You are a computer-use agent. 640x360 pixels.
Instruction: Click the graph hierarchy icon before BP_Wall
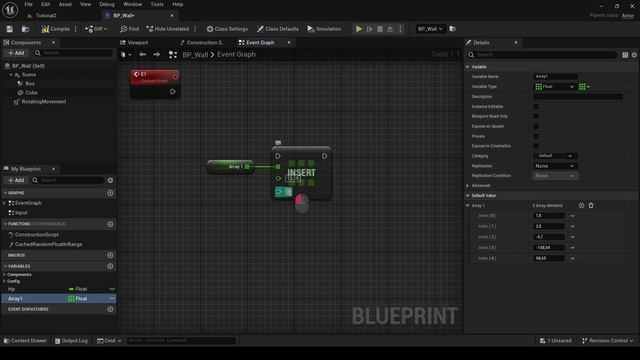coord(173,55)
